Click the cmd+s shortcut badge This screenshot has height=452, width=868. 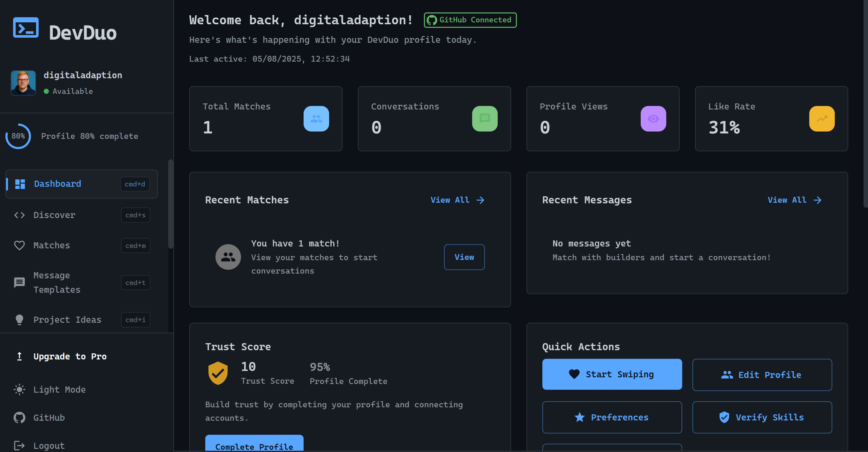(x=135, y=215)
